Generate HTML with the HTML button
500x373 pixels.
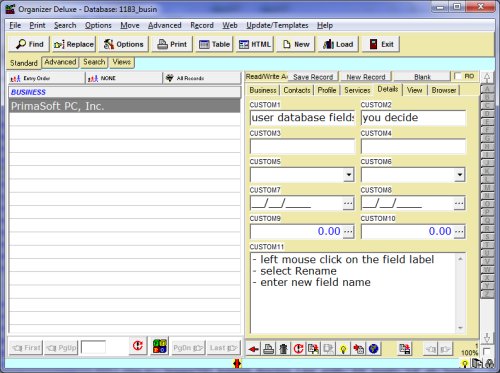255,44
